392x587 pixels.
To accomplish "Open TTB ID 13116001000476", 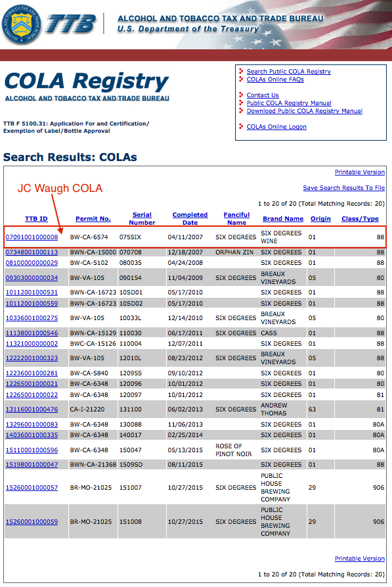I will 32,409.
